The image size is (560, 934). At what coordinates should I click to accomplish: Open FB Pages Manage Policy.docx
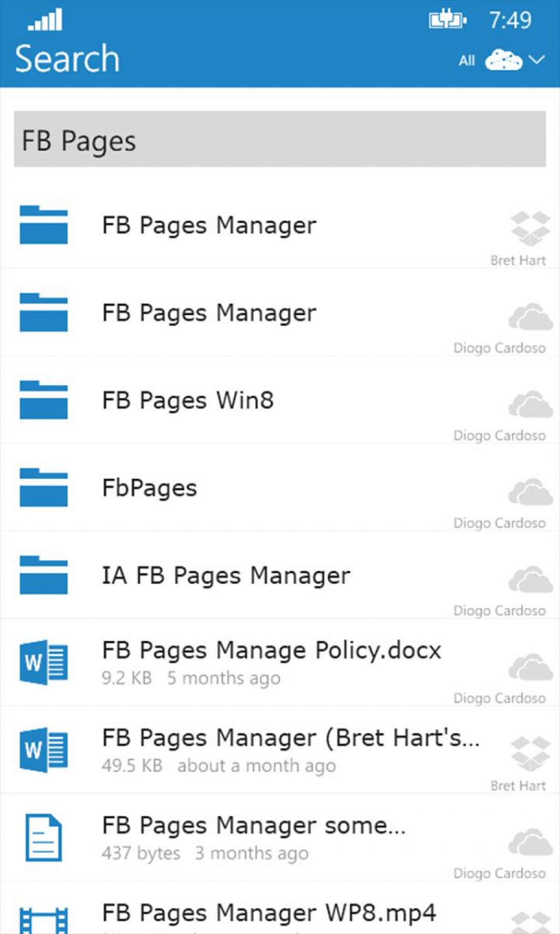click(x=280, y=663)
